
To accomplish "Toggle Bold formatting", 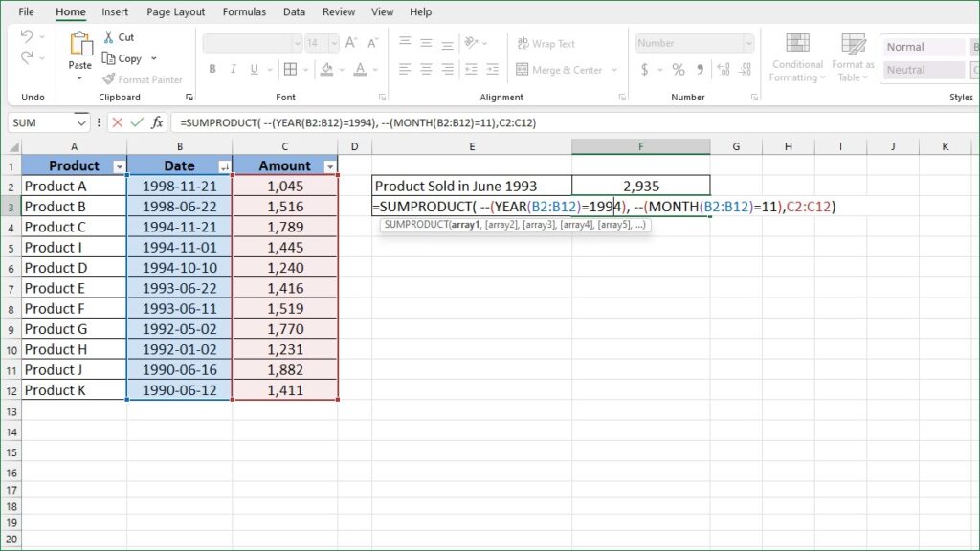I will point(212,70).
